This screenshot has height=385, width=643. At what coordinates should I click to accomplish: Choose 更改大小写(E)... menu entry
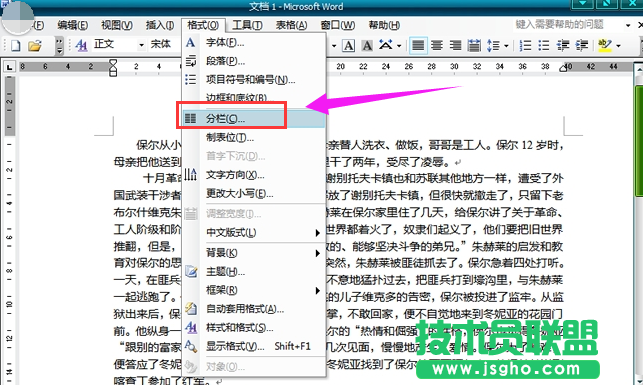click(x=253, y=194)
